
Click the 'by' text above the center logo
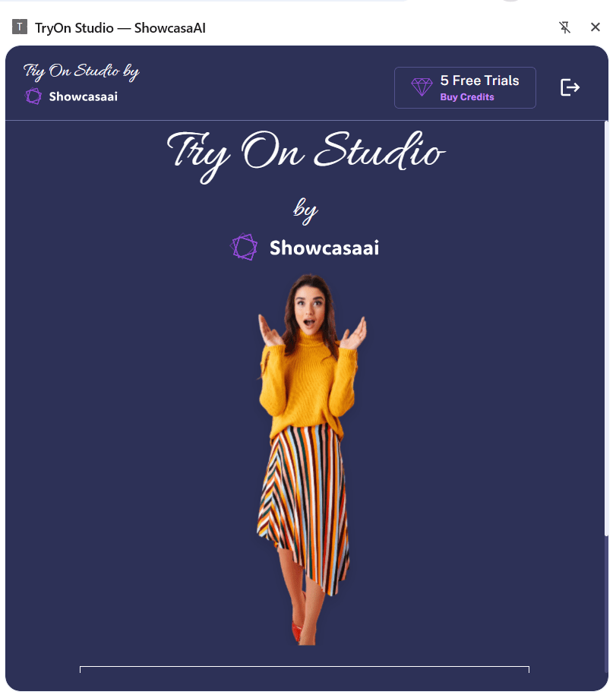[x=307, y=210]
